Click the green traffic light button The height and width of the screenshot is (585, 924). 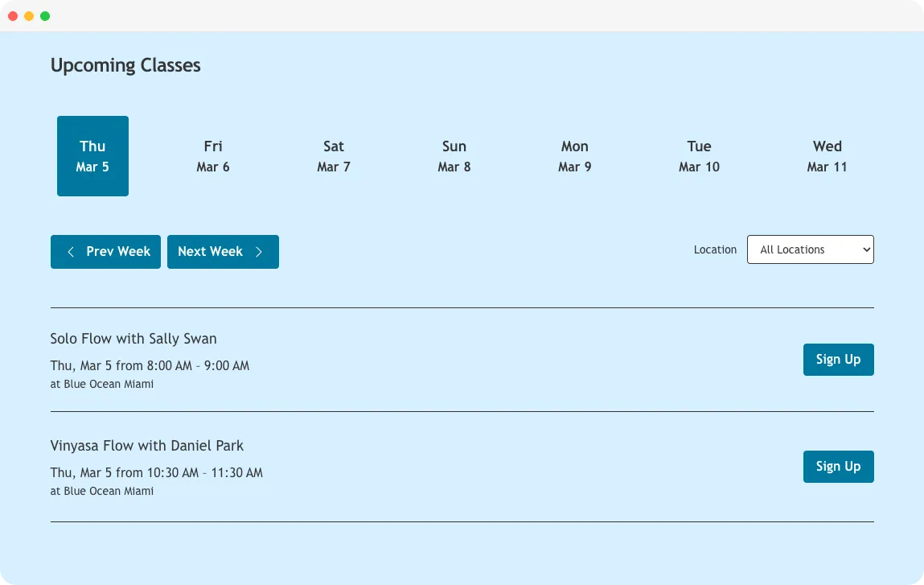45,15
